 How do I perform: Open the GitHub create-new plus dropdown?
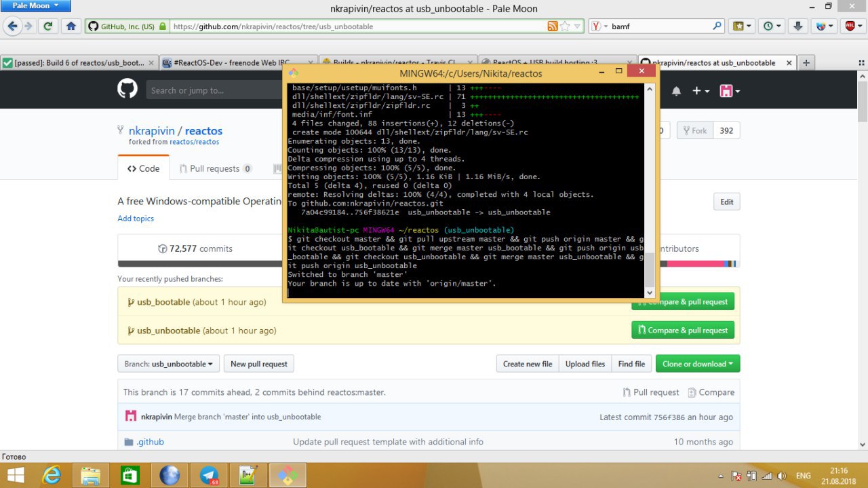coord(701,91)
